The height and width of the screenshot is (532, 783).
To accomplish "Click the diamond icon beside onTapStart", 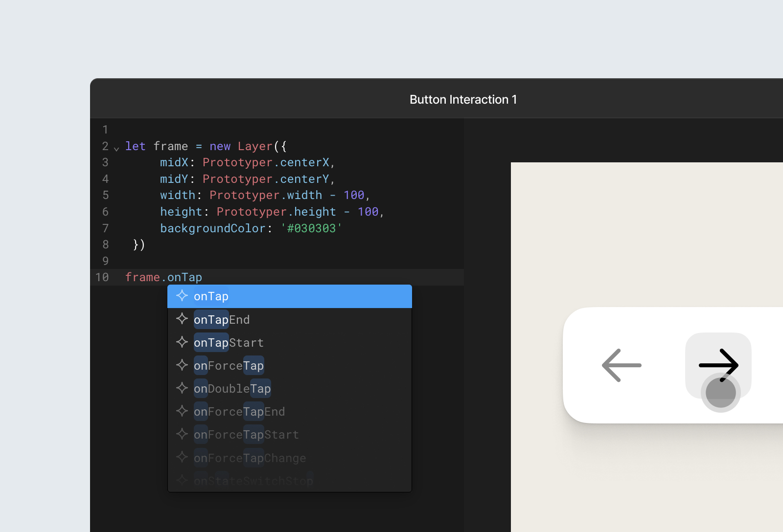I will tap(182, 342).
